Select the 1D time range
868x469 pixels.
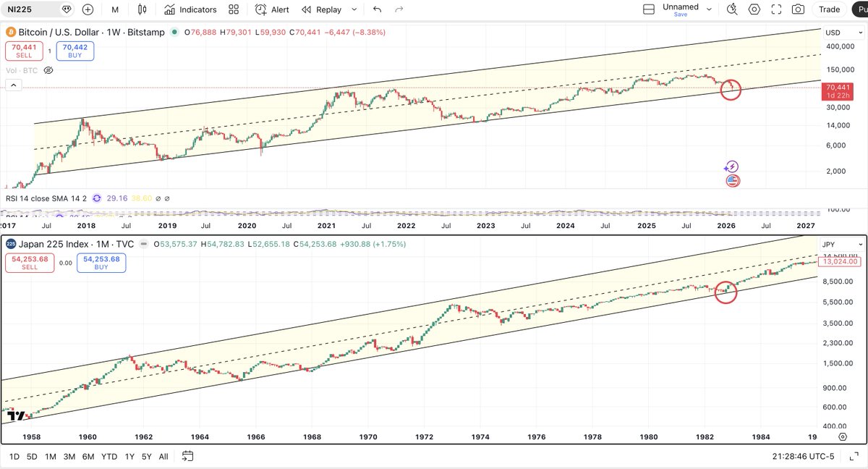14,457
